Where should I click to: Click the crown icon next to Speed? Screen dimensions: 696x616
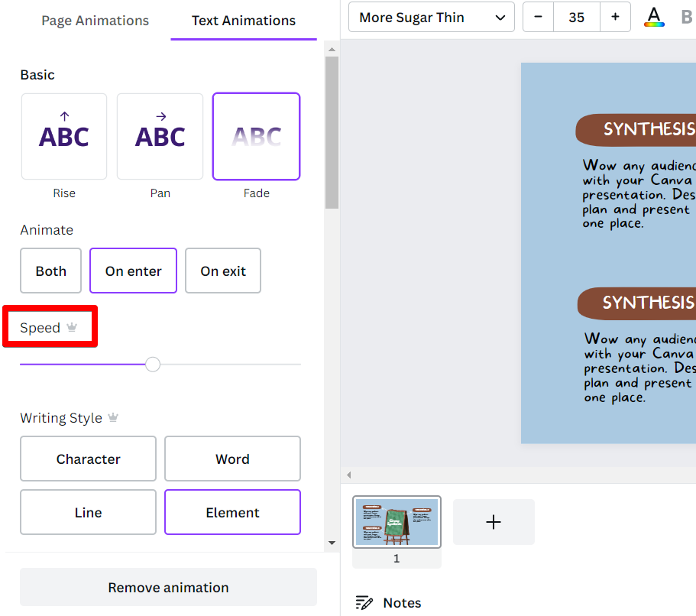point(72,328)
